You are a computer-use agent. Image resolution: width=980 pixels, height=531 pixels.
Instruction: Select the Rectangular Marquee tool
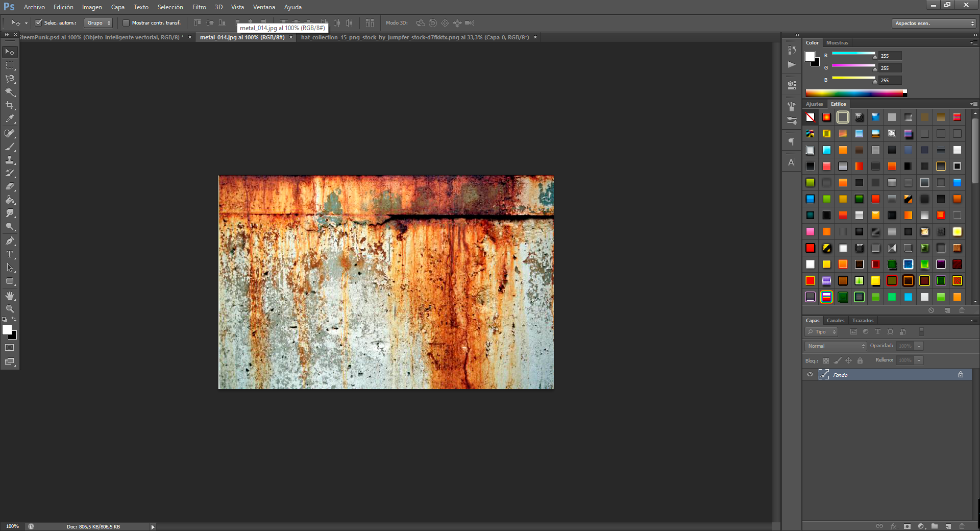(10, 65)
